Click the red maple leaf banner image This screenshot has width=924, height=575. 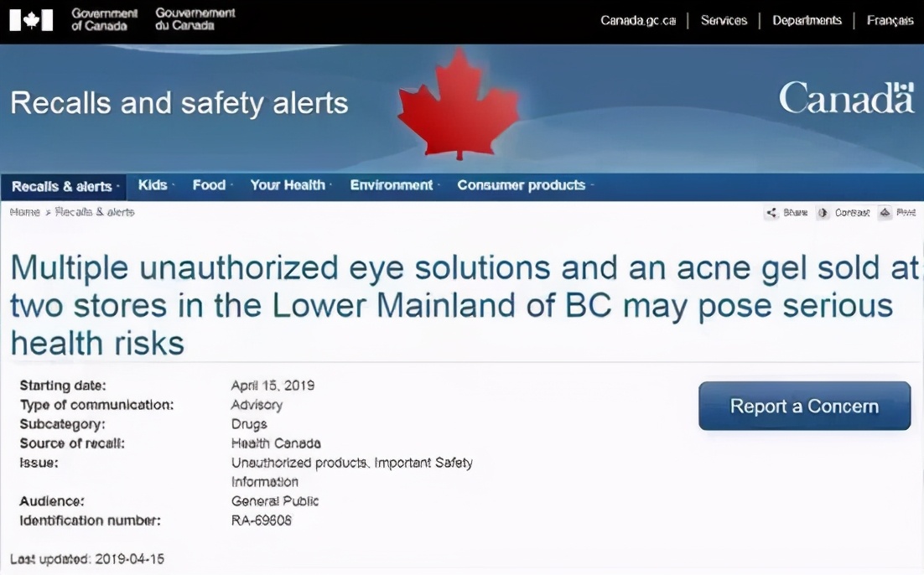coord(458,105)
